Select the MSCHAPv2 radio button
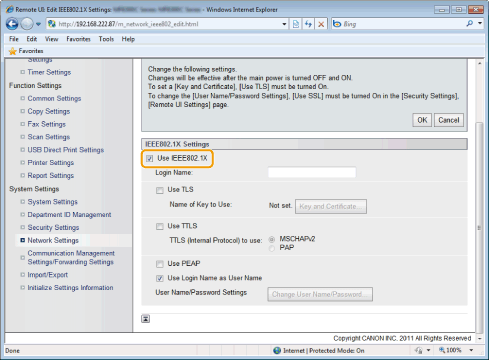 pos(272,239)
